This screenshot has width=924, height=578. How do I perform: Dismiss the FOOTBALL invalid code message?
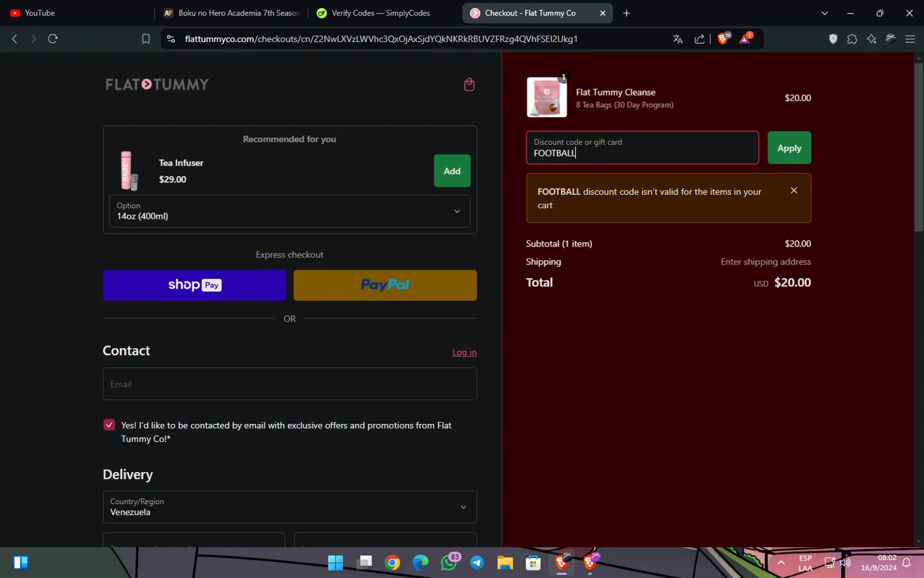793,190
